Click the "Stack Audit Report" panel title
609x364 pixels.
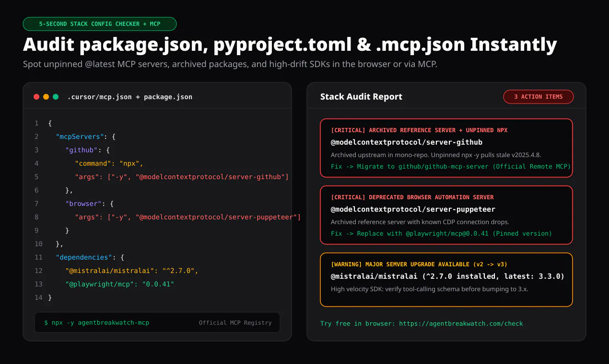point(361,97)
